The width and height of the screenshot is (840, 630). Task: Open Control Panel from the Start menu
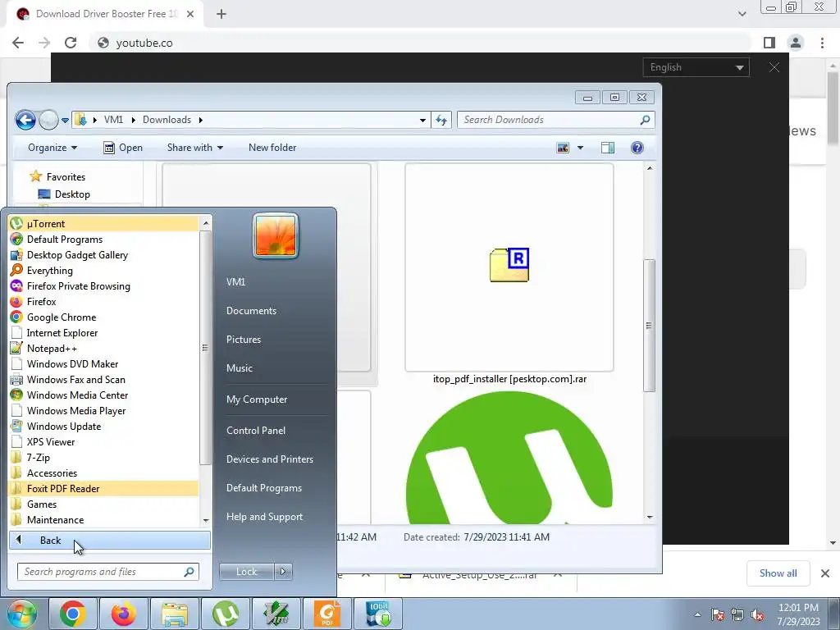pos(256,430)
